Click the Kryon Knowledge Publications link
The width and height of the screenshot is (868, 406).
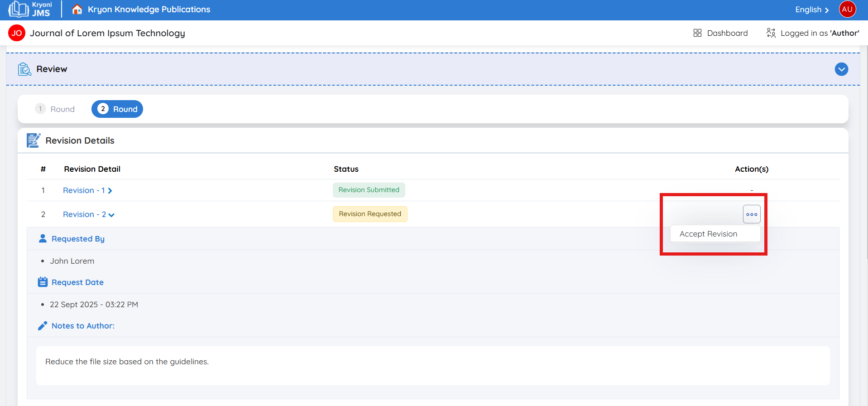tap(149, 10)
